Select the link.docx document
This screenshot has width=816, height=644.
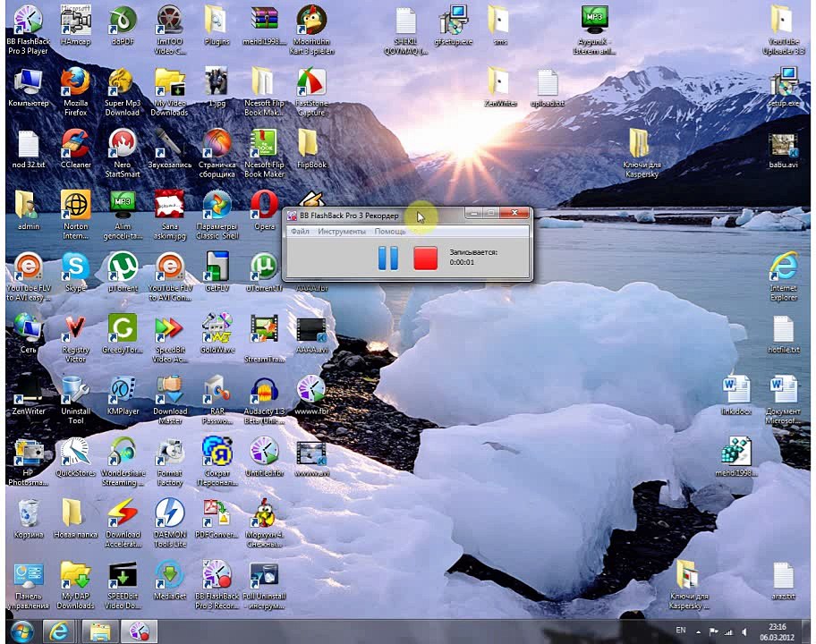[735, 395]
